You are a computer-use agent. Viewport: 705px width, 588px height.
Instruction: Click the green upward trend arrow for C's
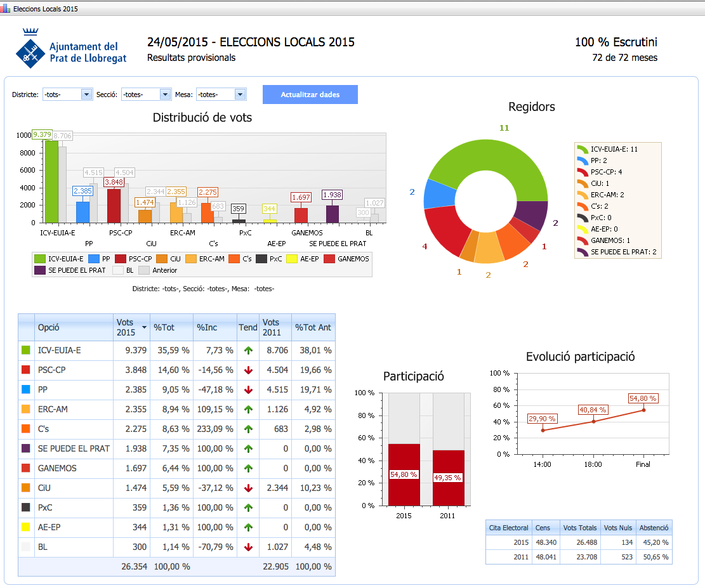click(x=247, y=429)
